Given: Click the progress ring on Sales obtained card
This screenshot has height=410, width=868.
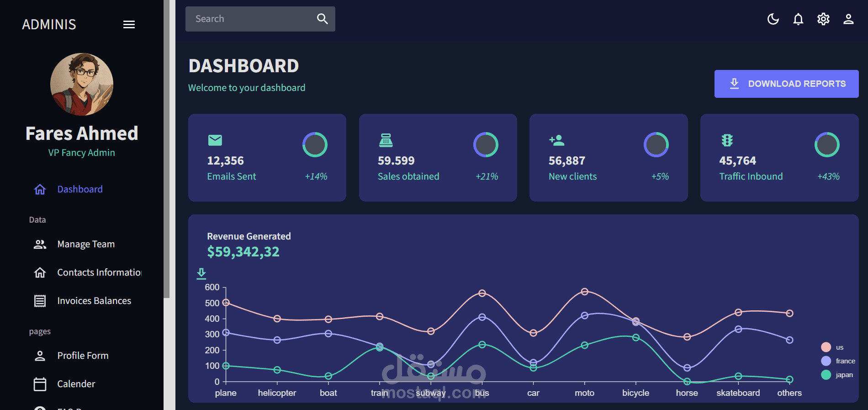Looking at the screenshot, I should point(486,145).
